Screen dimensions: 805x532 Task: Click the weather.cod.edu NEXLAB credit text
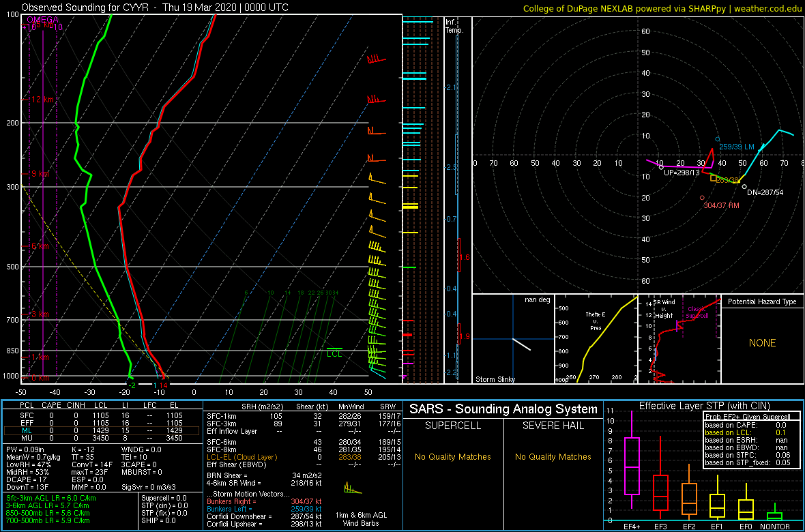pyautogui.click(x=662, y=8)
